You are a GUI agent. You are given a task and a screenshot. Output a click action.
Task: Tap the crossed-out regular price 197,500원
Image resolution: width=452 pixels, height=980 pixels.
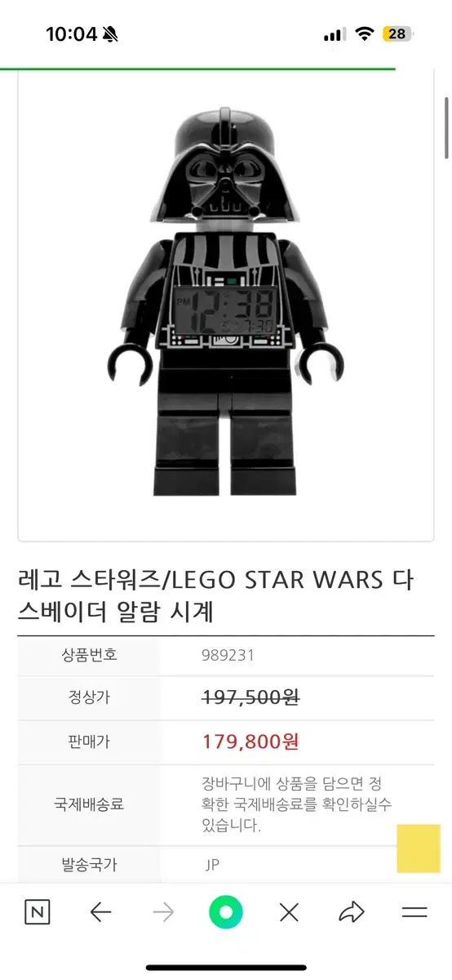coord(250,697)
